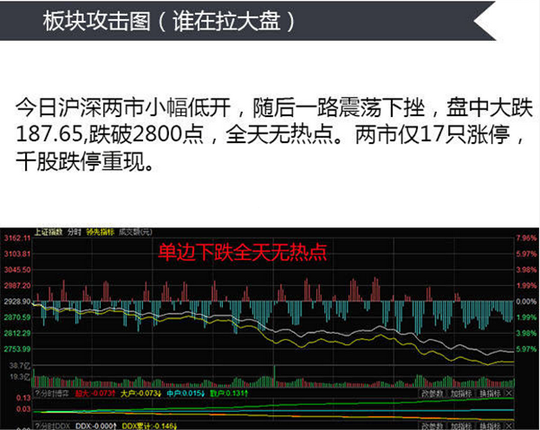Screen dimensions: 540x430
Task: Click the ? help icon beside 分时博弈
Action: point(37,393)
